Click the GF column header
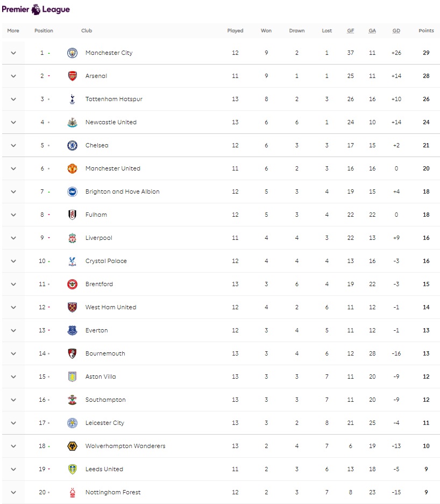 click(350, 31)
